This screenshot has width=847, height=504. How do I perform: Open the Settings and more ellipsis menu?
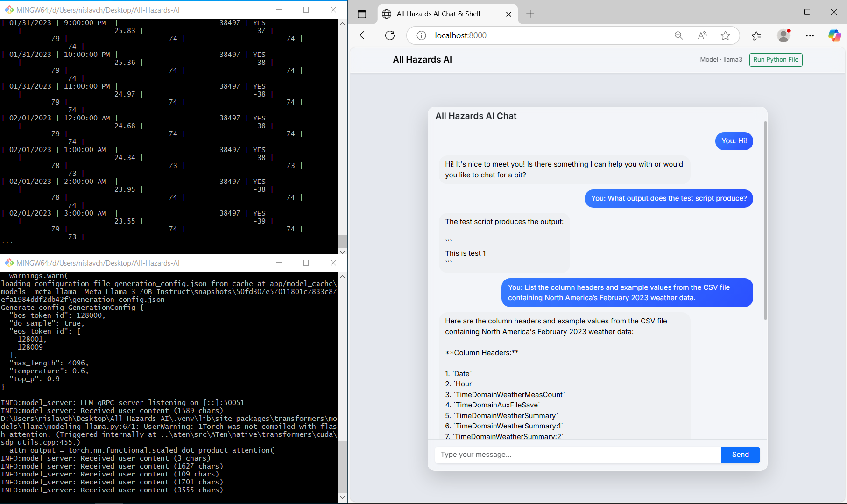coord(810,35)
